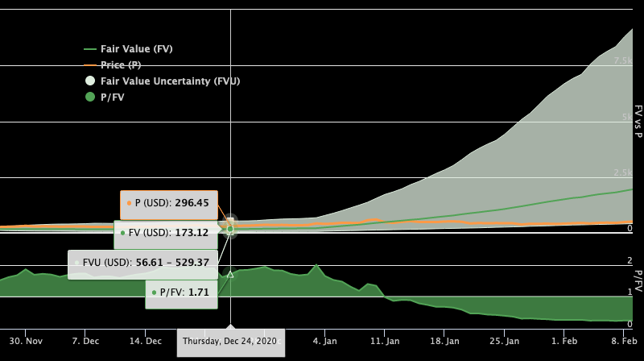Toggle the P/FV legend series
The image size is (644, 361).
pos(105,97)
